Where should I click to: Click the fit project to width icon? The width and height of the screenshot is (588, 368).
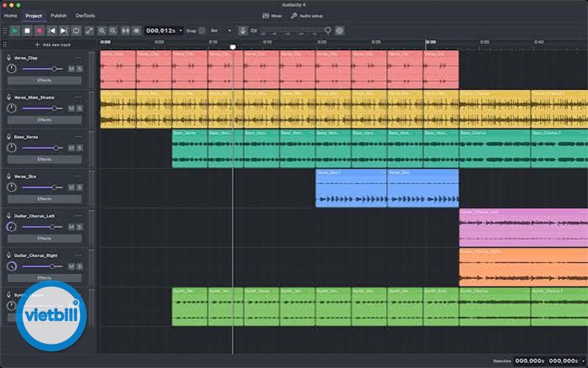[137, 31]
